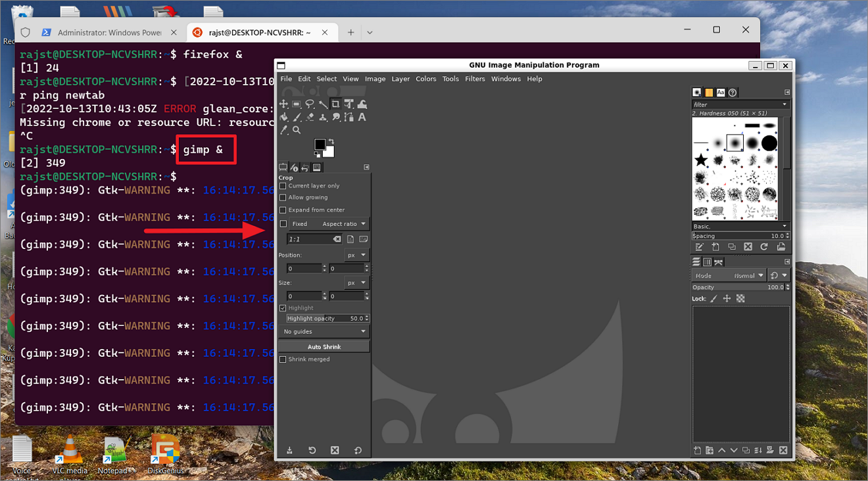Select the Warp Transform tool

click(x=362, y=104)
